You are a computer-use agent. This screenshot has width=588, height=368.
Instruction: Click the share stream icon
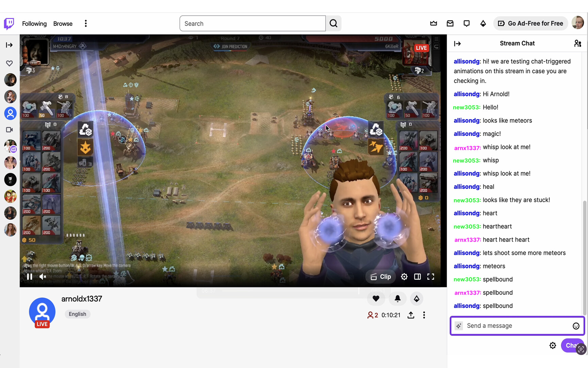click(x=411, y=315)
